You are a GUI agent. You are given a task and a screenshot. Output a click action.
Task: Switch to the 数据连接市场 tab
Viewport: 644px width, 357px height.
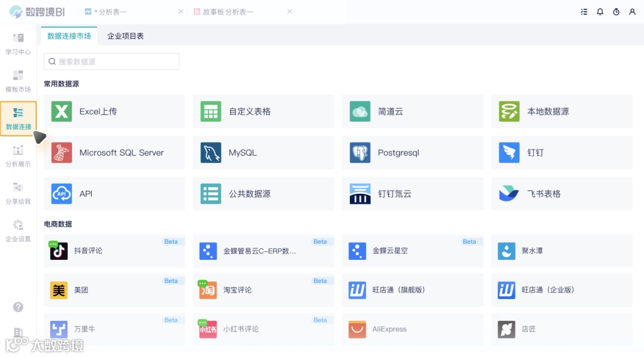tap(69, 36)
